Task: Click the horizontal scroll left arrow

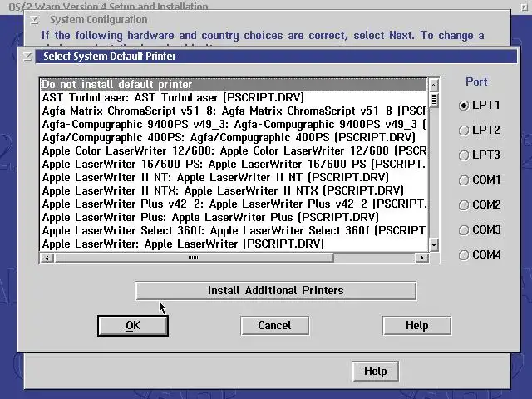Action: click(47, 258)
